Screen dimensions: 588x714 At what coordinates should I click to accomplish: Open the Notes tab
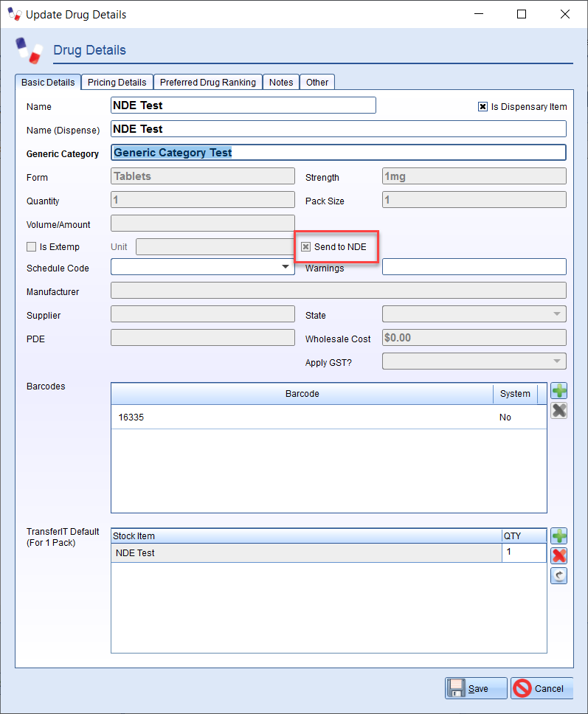point(281,83)
